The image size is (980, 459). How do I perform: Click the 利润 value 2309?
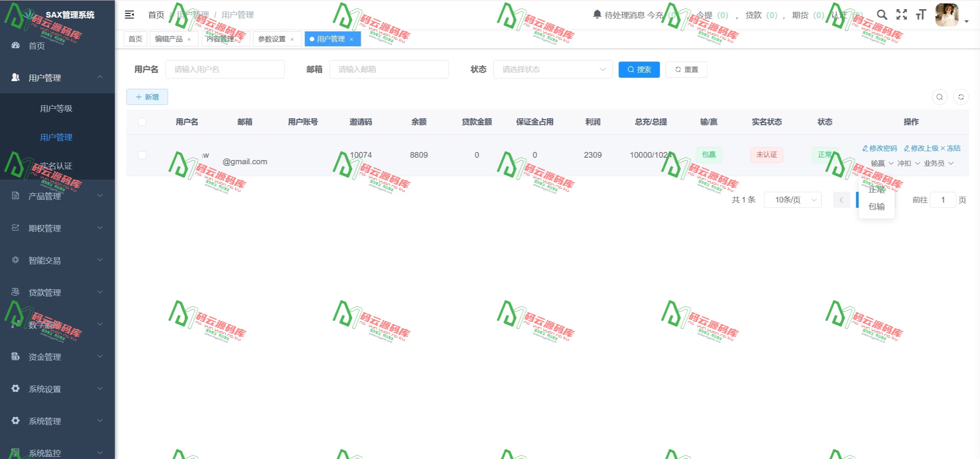(x=593, y=155)
